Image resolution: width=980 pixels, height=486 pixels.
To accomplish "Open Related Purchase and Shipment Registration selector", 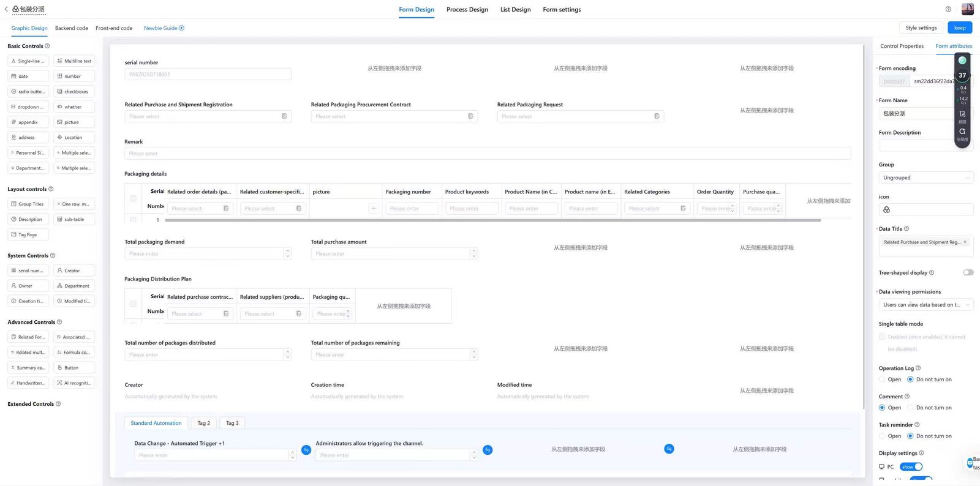I will [208, 116].
